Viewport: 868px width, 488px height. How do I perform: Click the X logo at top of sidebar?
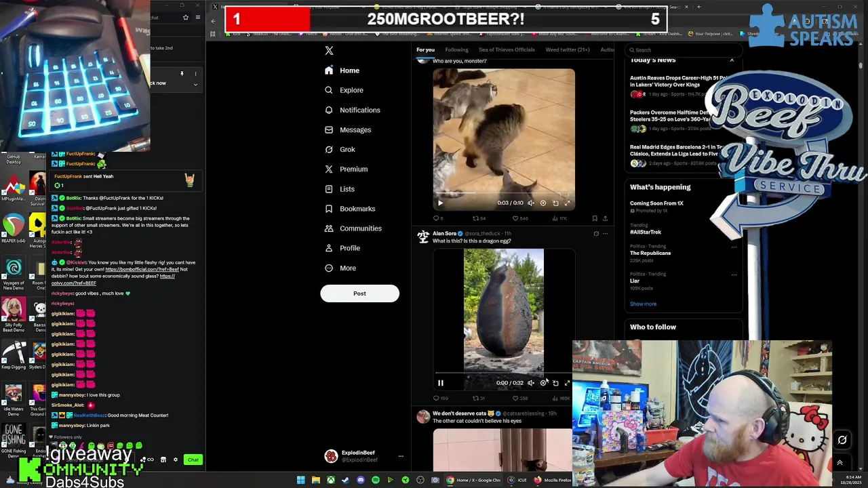coord(329,50)
